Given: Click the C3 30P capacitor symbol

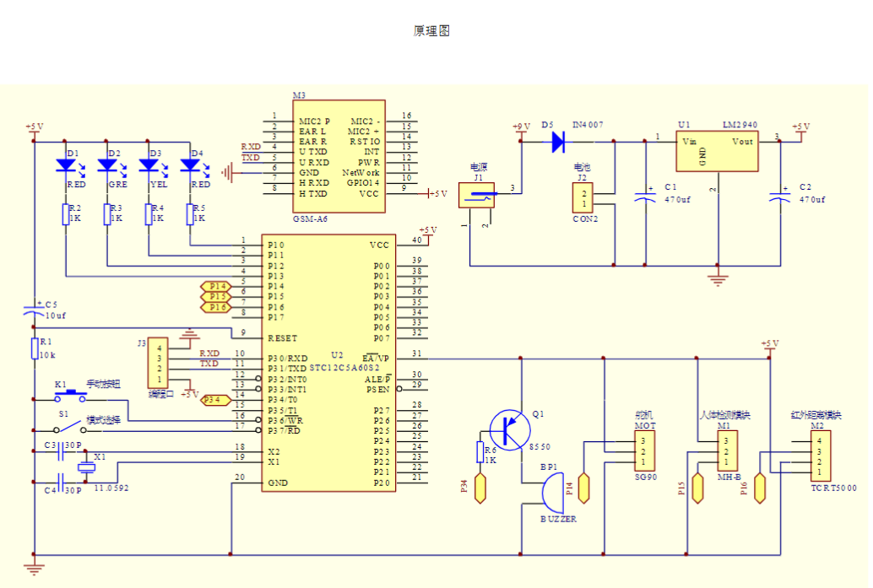Looking at the screenshot, I should point(62,451).
